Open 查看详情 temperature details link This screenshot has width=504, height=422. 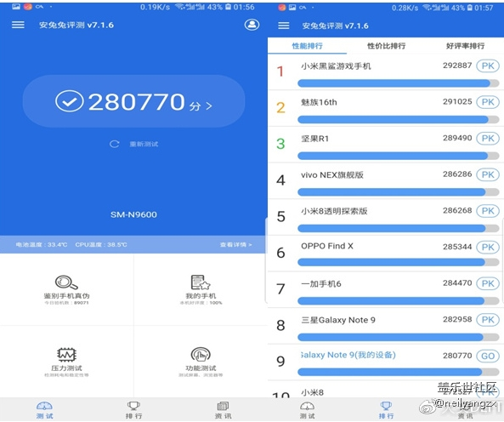tap(235, 245)
